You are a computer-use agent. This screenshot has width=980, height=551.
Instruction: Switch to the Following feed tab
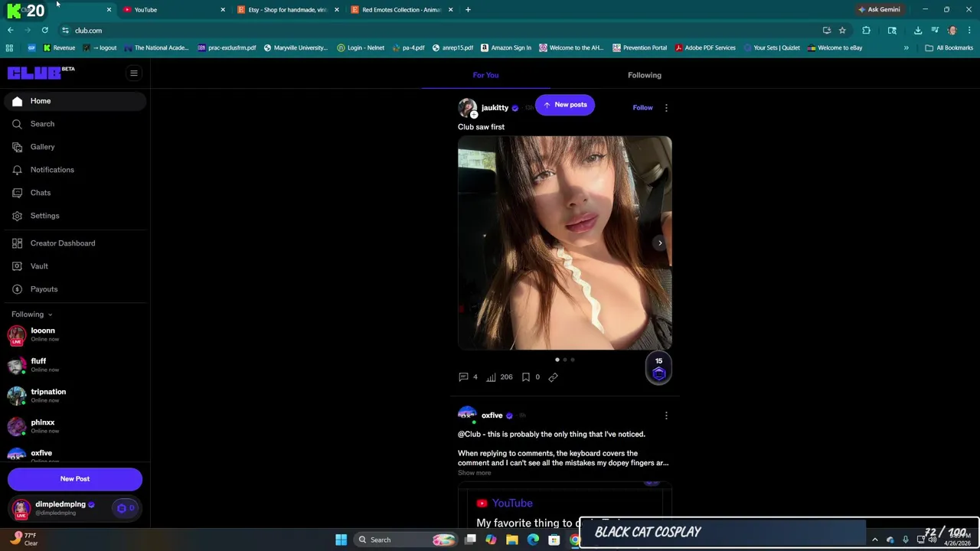[645, 75]
